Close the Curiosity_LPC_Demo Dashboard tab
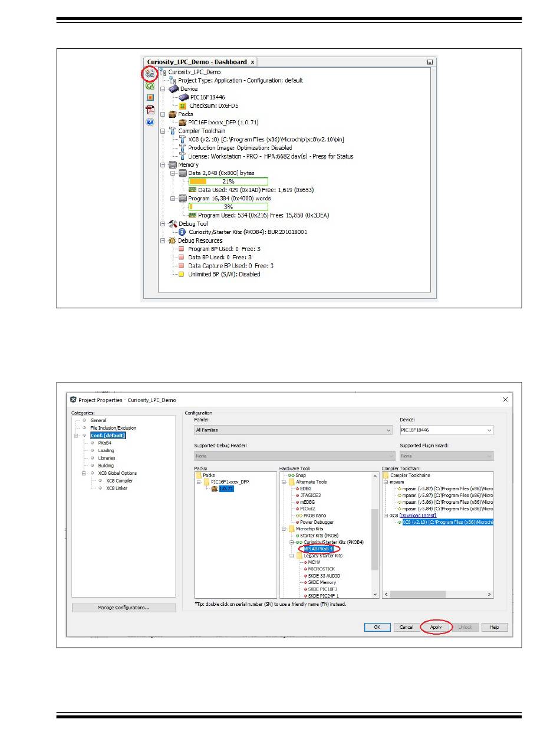The width and height of the screenshot is (560, 739). (252, 62)
